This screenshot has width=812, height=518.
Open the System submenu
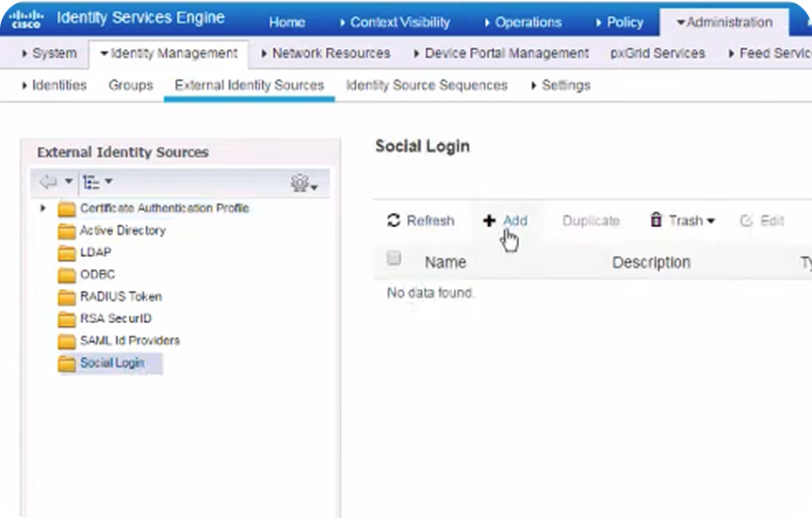click(x=49, y=54)
